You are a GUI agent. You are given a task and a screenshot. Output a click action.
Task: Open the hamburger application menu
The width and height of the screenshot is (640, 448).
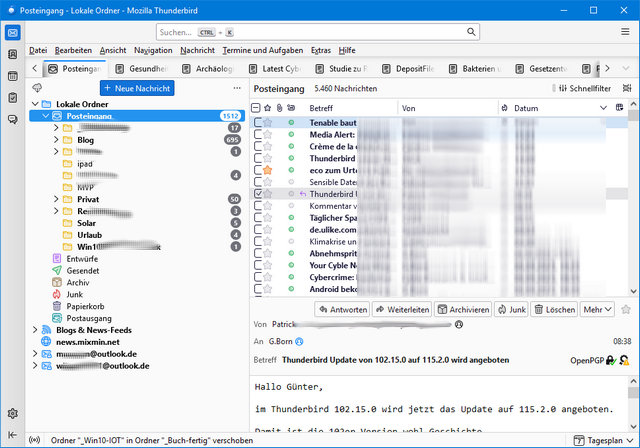(x=625, y=32)
